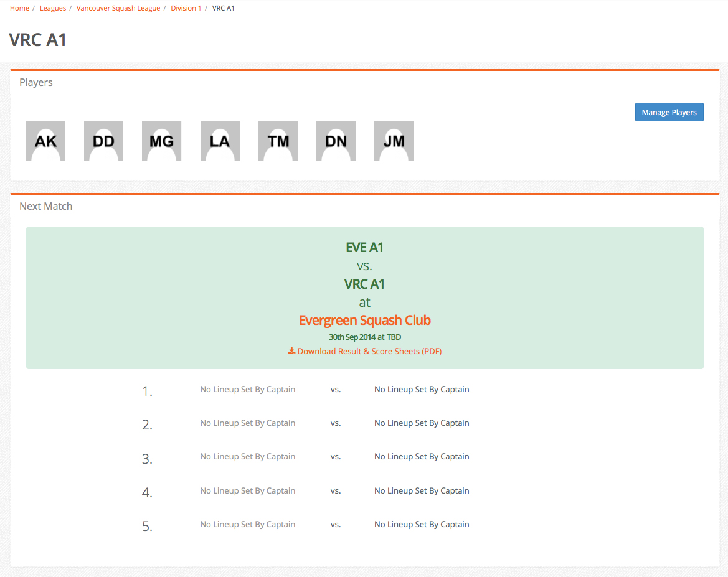
Task: Click the left 'No Lineup Set' in row 5
Action: 247,524
